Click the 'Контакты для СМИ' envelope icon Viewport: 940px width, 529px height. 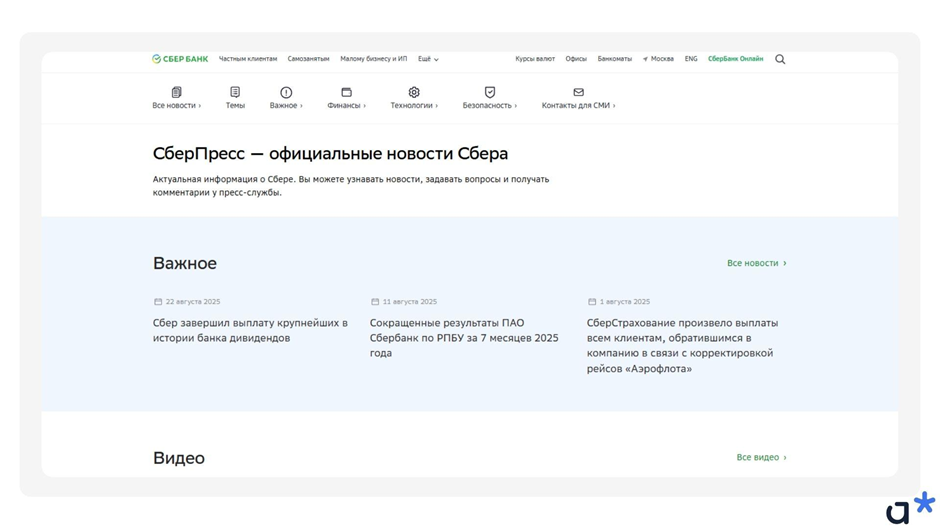click(x=578, y=92)
